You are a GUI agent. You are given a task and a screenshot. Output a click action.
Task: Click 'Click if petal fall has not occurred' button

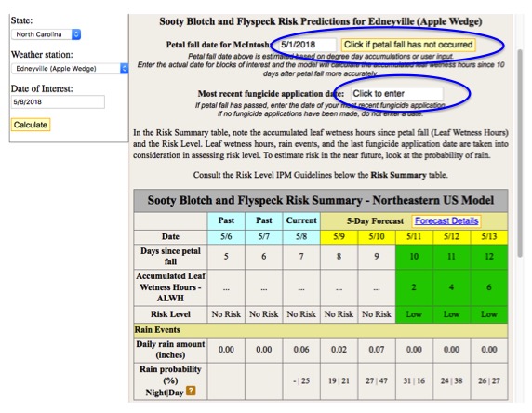[408, 45]
